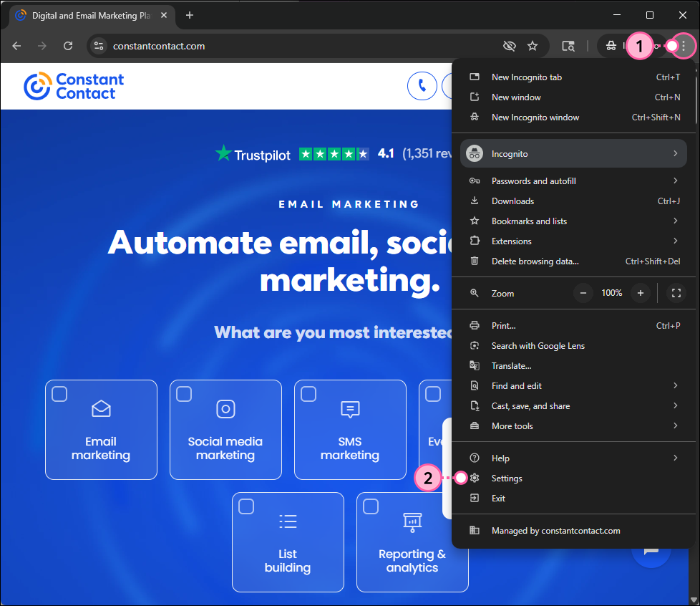Viewport: 700px width, 606px height.
Task: Check the List building checkbox
Action: click(x=246, y=506)
